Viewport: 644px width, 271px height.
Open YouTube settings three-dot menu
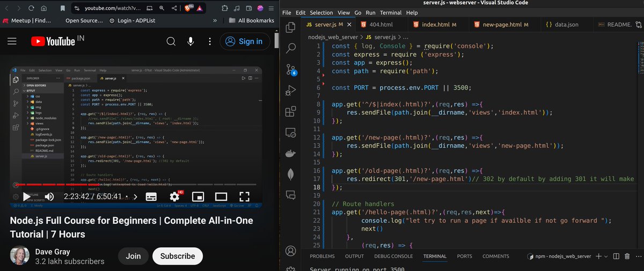pyautogui.click(x=211, y=41)
